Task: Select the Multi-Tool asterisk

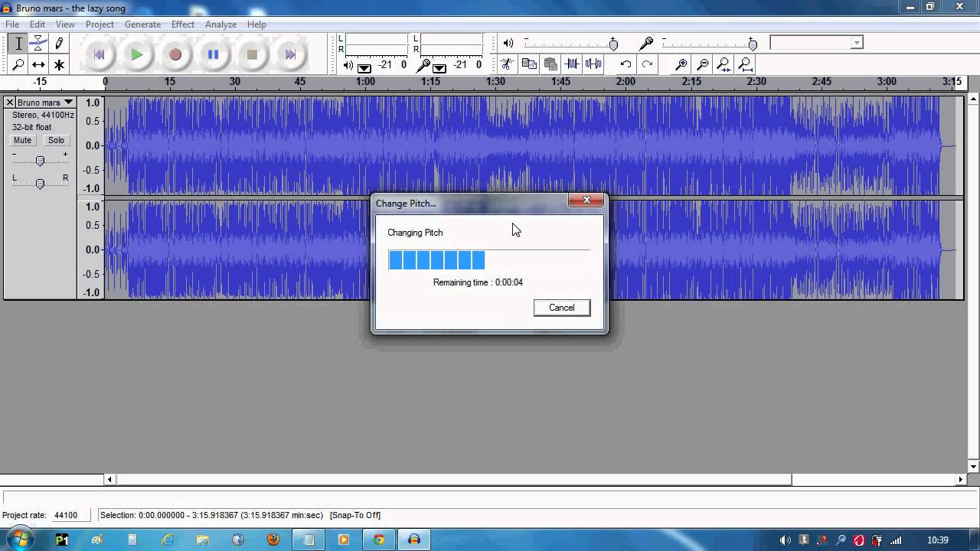Action: [x=59, y=64]
